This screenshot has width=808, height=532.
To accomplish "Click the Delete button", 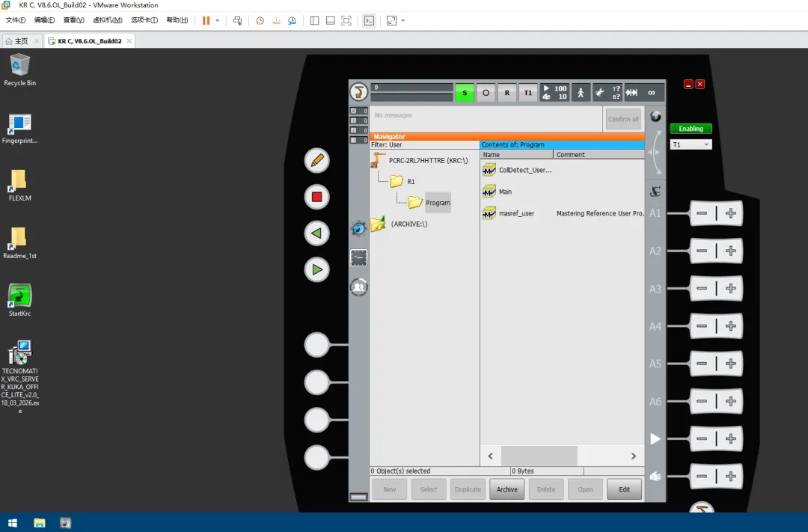I will (546, 489).
